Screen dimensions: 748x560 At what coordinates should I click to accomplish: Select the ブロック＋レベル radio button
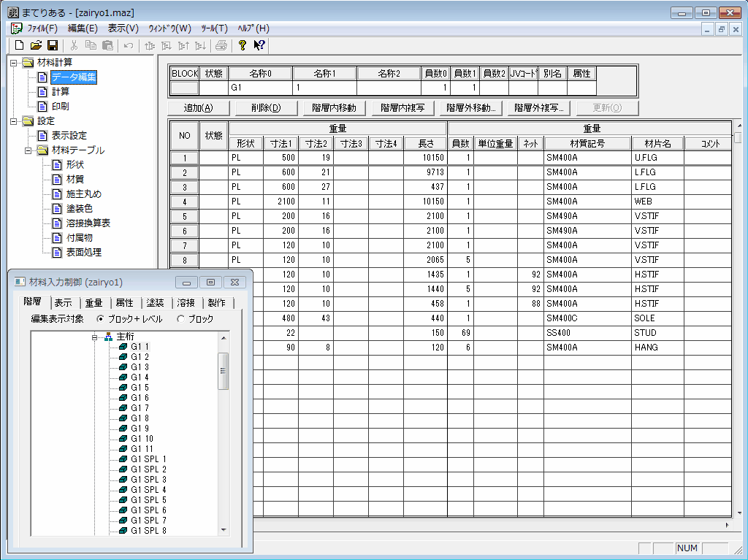pyautogui.click(x=101, y=319)
